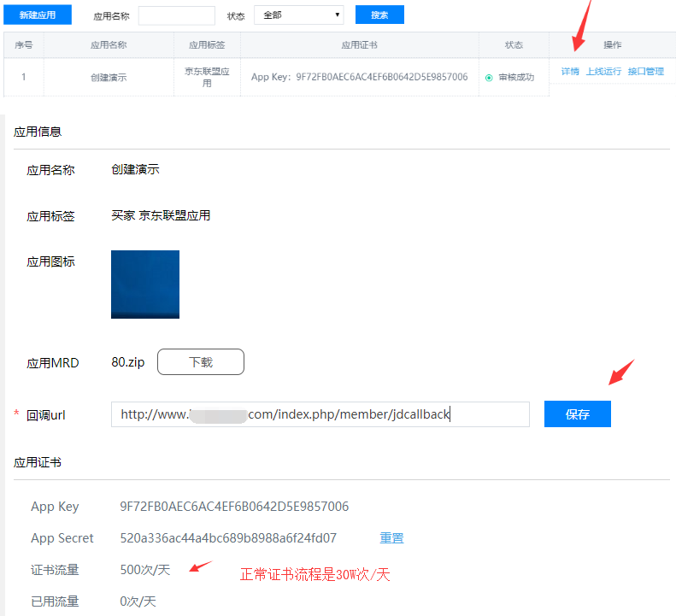This screenshot has height=616, width=676.
Task: Click 重置 next to App Secret
Action: point(391,538)
